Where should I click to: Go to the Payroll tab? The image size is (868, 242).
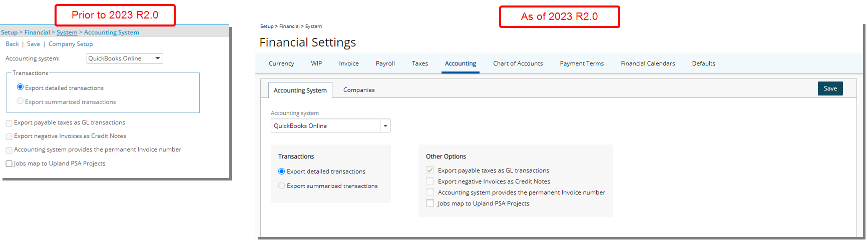385,63
